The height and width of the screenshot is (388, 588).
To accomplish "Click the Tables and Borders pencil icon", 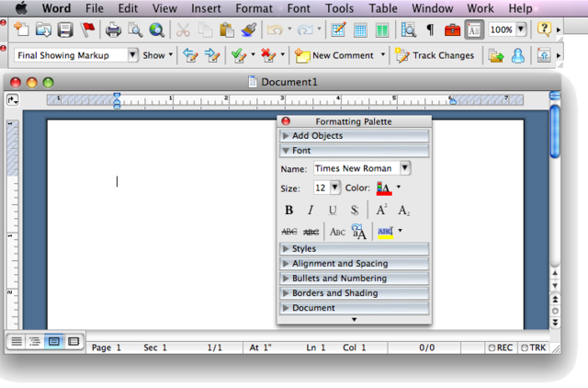I will (x=338, y=29).
